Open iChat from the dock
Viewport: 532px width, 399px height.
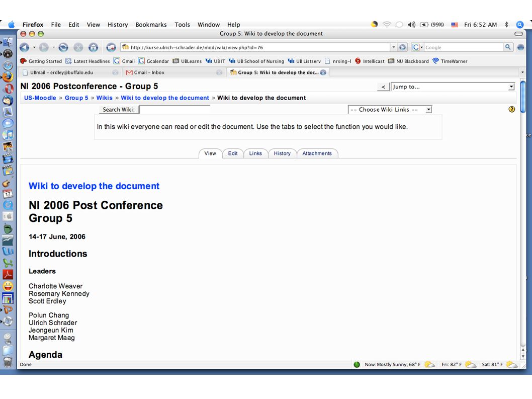(8, 123)
